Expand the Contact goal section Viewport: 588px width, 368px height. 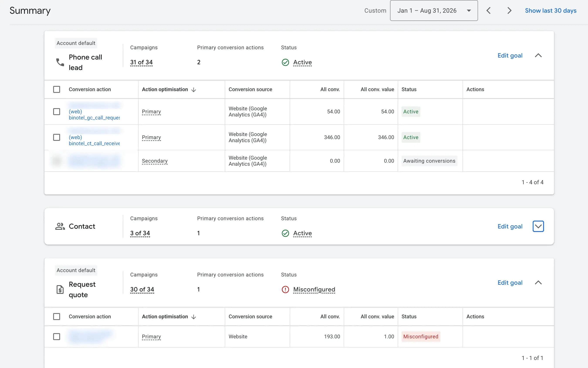point(538,226)
